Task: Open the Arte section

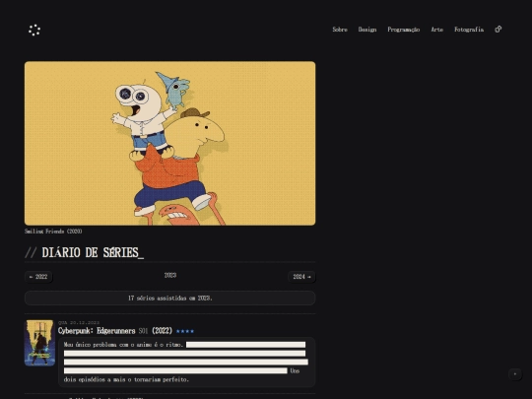Action: click(x=437, y=30)
